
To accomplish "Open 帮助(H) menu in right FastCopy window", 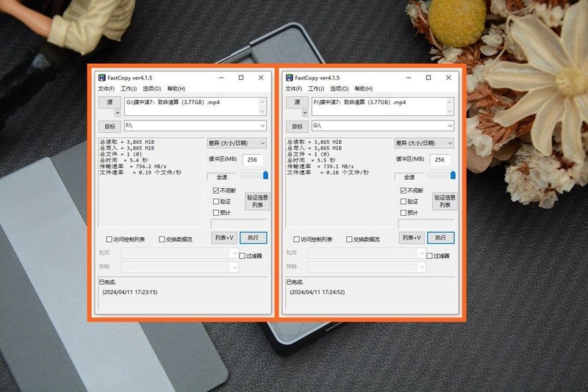I will click(364, 89).
